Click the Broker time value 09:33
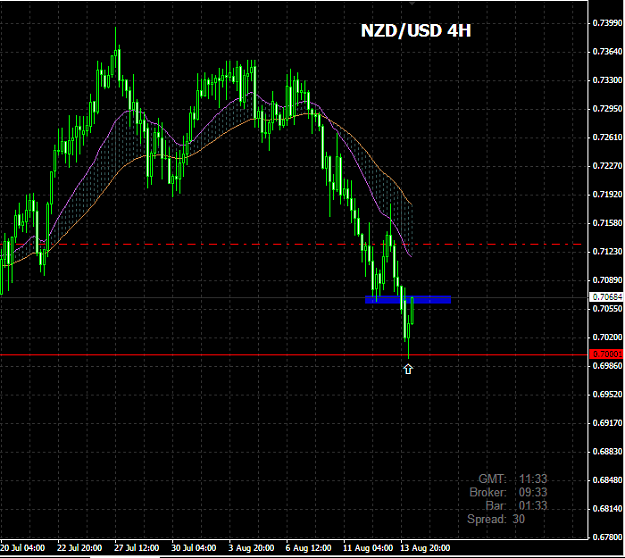This screenshot has height=558, width=625. [x=533, y=493]
